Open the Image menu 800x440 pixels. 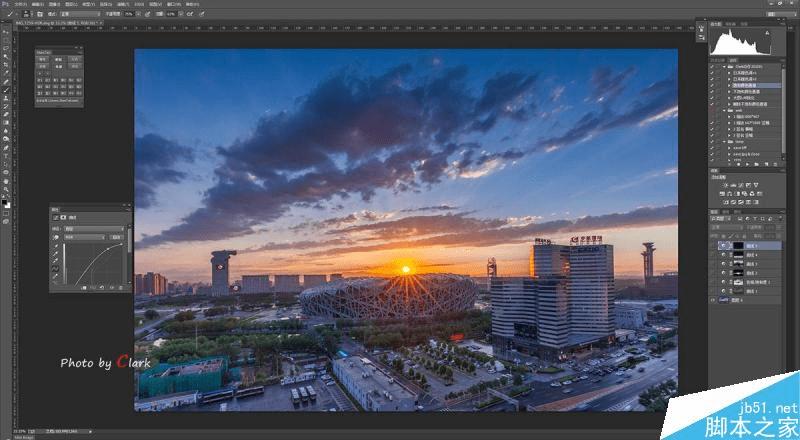tap(54, 5)
